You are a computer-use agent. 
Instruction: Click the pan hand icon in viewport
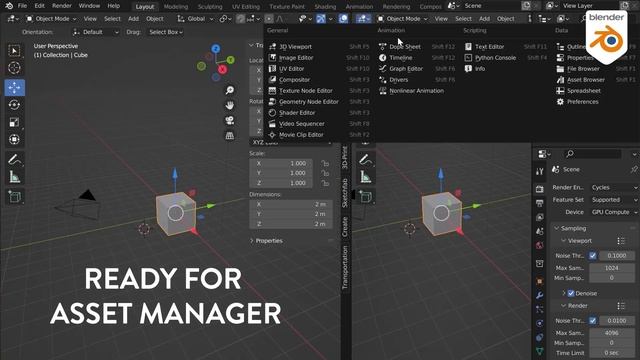click(x=230, y=105)
